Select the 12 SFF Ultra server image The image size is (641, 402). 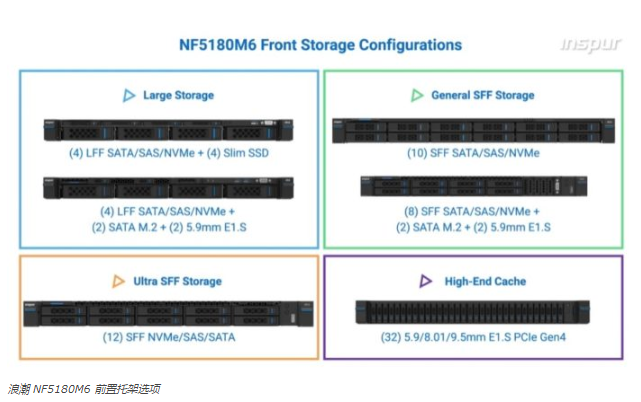(168, 314)
